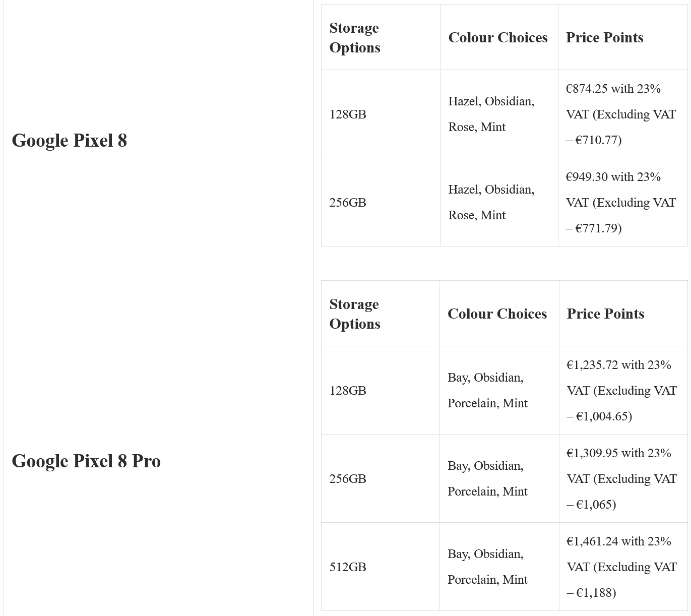Click the €1,235.72 price cell
Viewport: 691px width, 616px height.
tap(621, 391)
